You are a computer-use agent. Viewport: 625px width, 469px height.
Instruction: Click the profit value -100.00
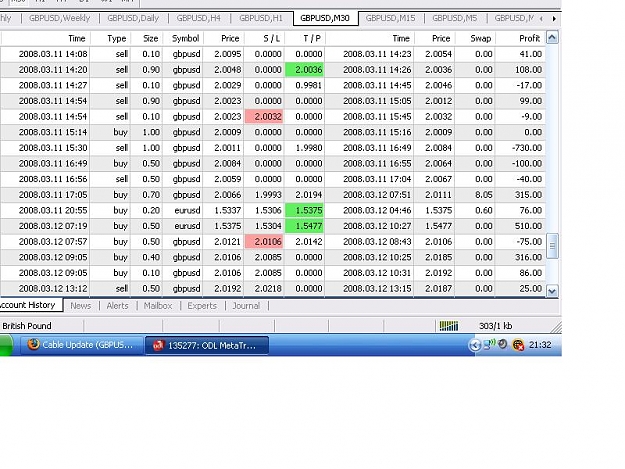pyautogui.click(x=527, y=163)
